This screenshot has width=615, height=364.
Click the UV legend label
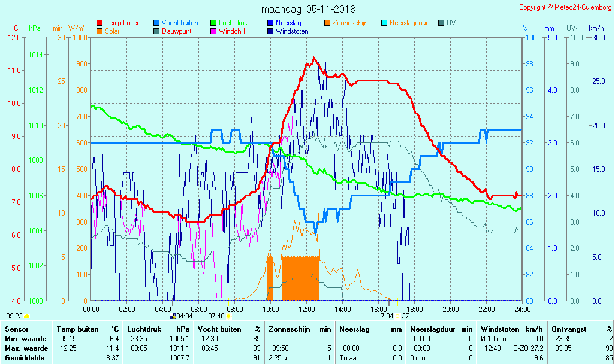451,23
